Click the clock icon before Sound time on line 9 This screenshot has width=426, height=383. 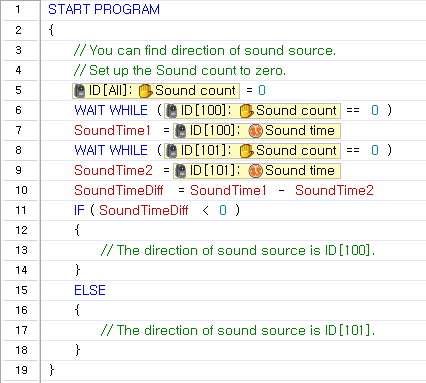(x=256, y=171)
